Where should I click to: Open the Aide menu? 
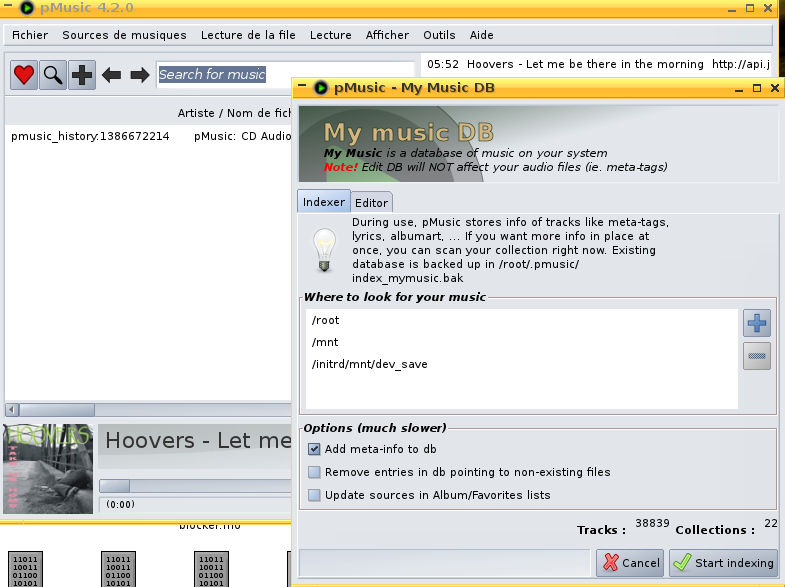pyautogui.click(x=481, y=35)
